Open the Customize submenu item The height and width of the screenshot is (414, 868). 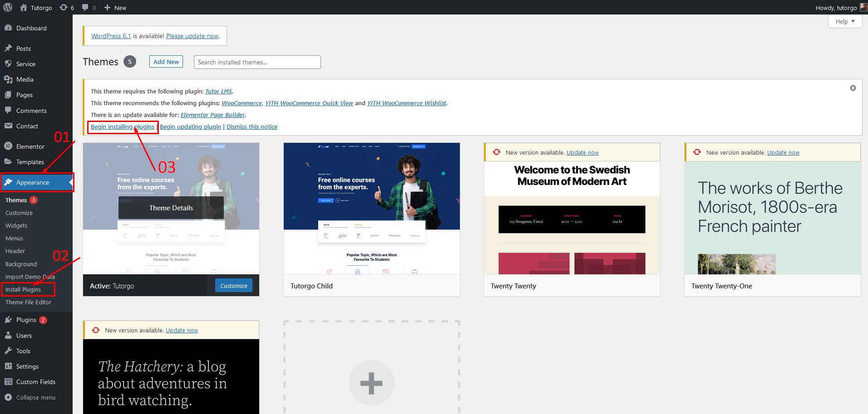click(x=19, y=213)
